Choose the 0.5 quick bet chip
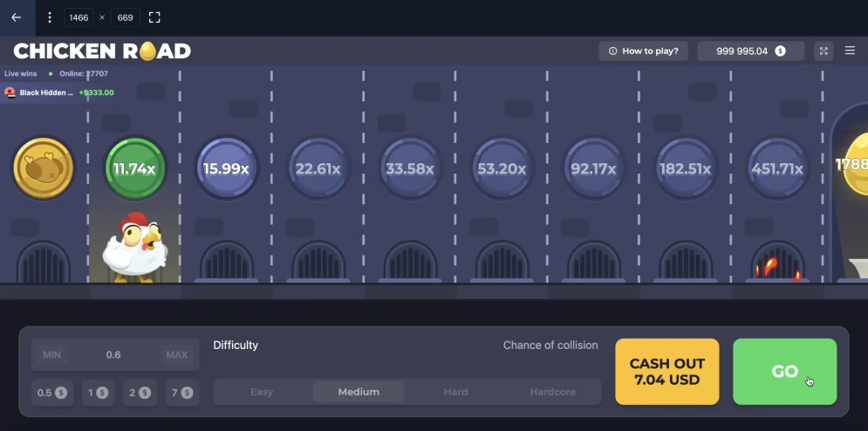 click(52, 393)
